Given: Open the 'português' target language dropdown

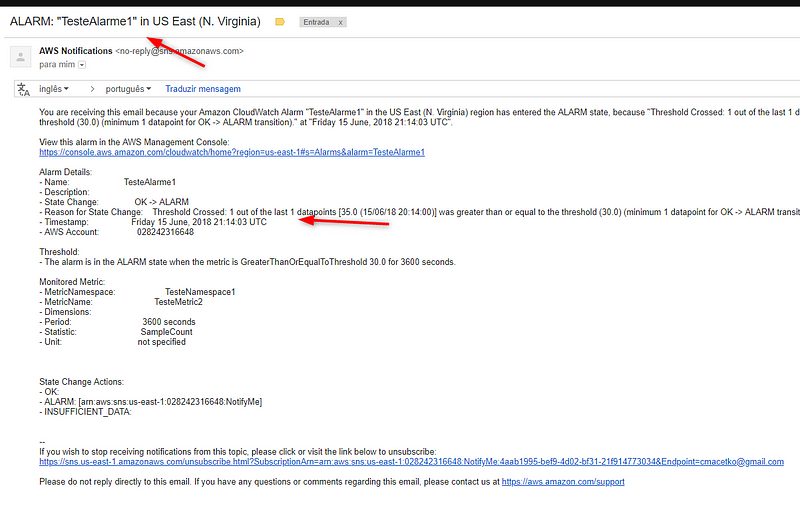Looking at the screenshot, I should [128, 89].
